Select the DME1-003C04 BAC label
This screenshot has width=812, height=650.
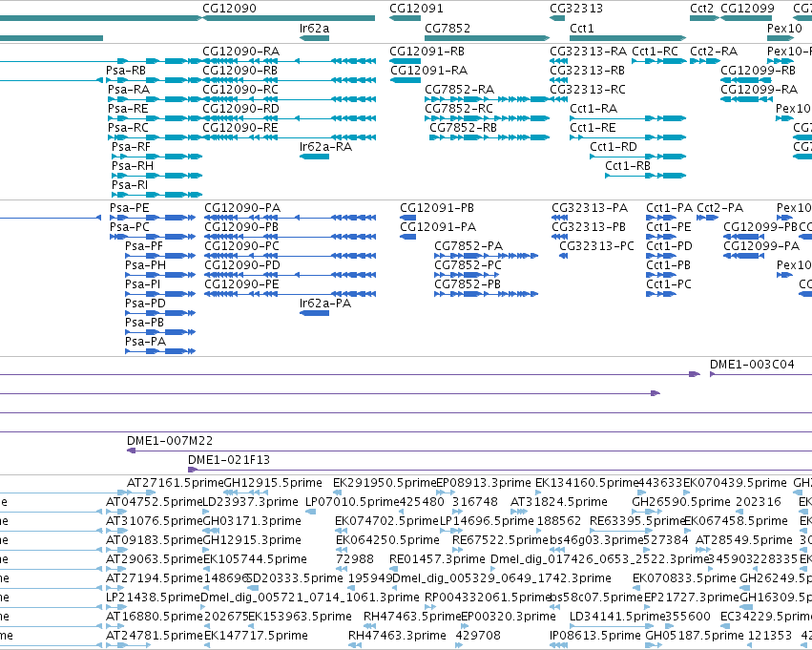pos(752,365)
